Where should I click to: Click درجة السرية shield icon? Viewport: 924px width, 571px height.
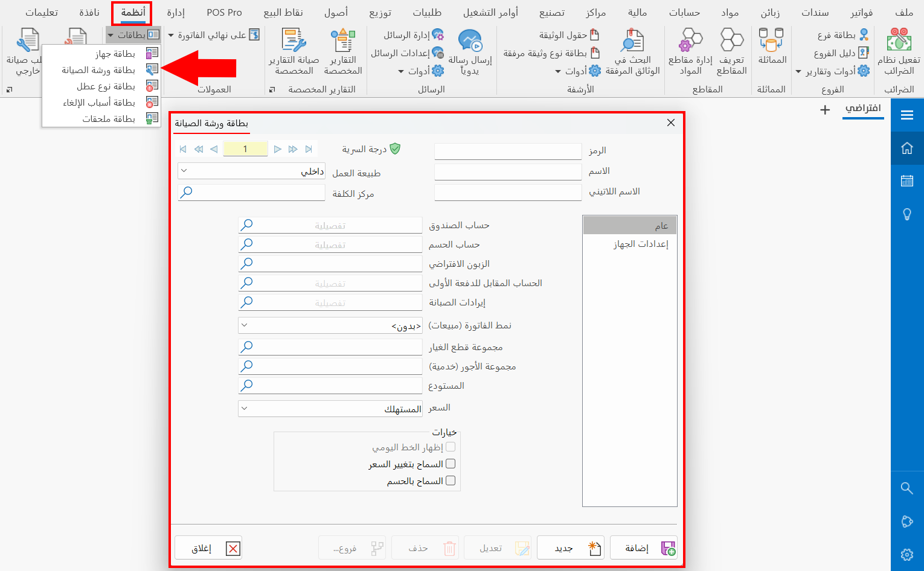[395, 148]
